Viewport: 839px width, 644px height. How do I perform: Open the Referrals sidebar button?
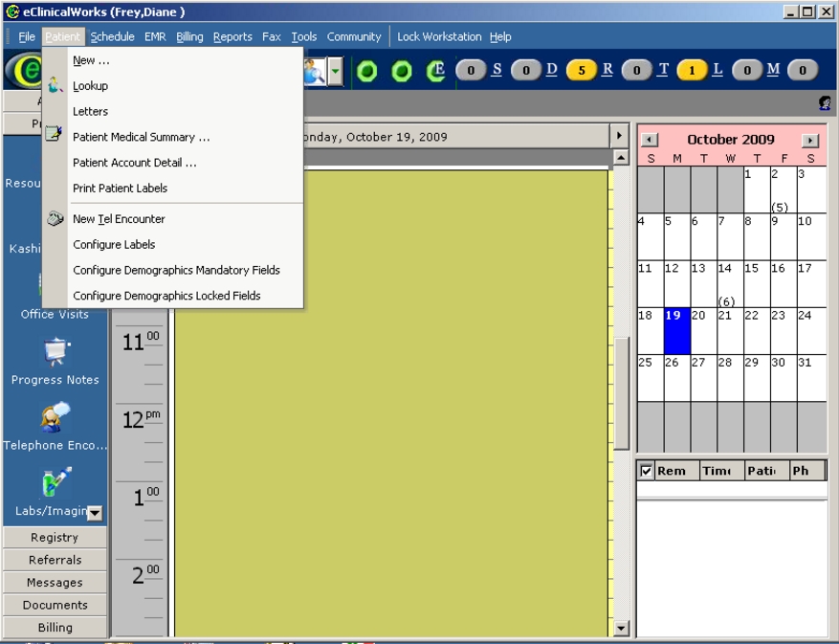(x=55, y=560)
